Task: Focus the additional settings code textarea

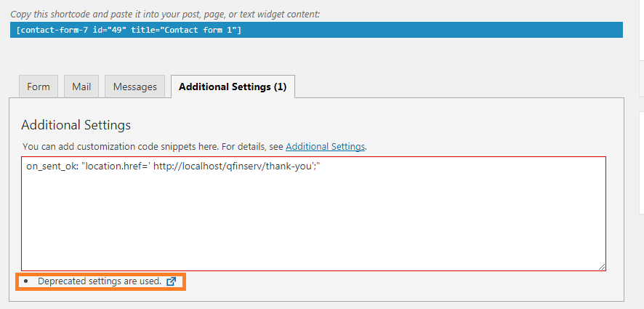Action: (x=314, y=214)
